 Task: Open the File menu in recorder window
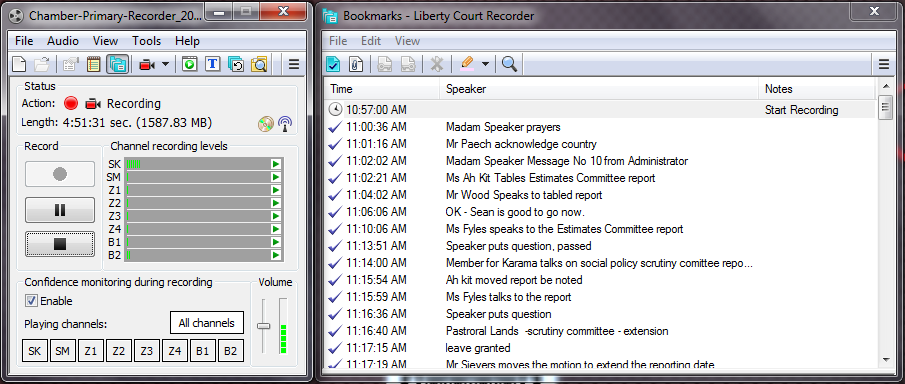click(x=24, y=41)
